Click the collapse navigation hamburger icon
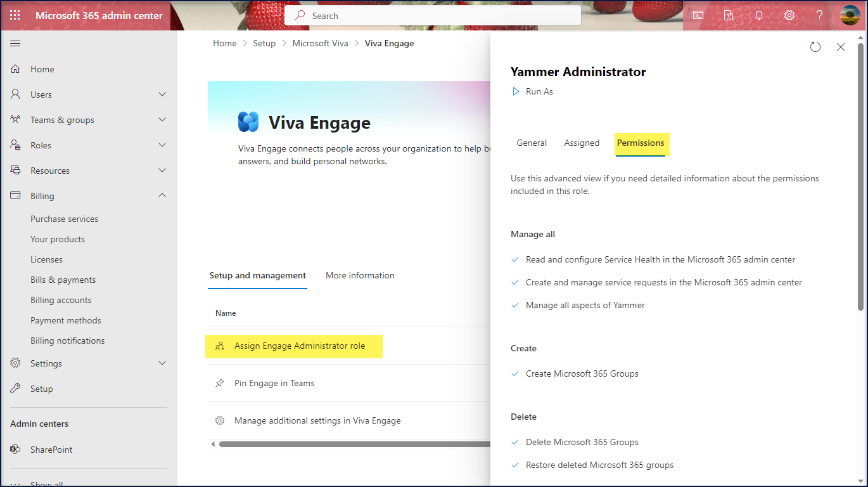 tap(15, 43)
